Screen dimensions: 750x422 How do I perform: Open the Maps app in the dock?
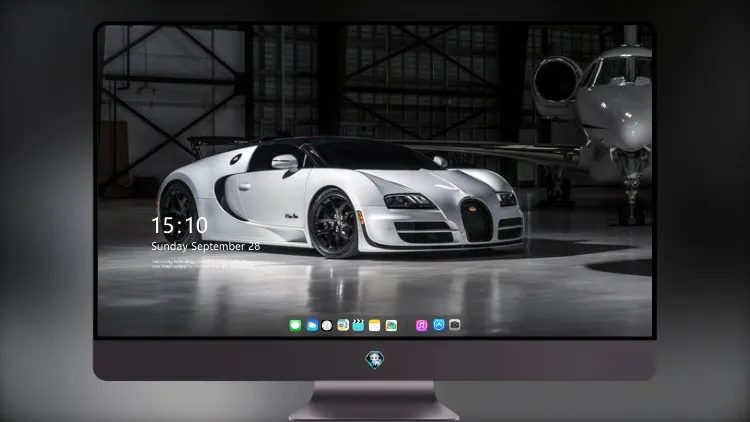(x=343, y=325)
